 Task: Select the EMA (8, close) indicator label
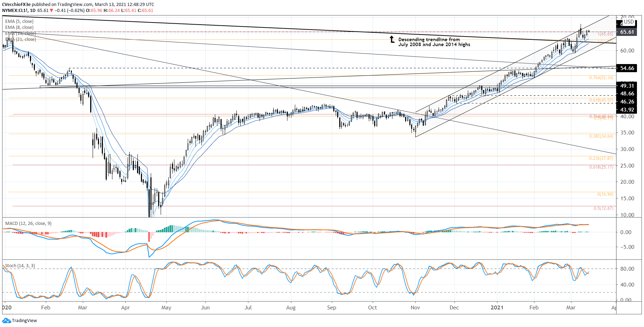click(x=19, y=27)
